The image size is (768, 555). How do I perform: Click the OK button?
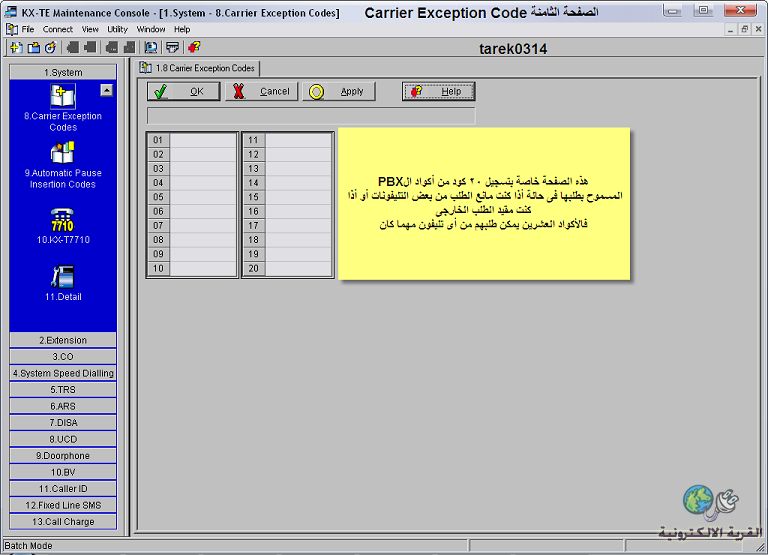click(184, 92)
